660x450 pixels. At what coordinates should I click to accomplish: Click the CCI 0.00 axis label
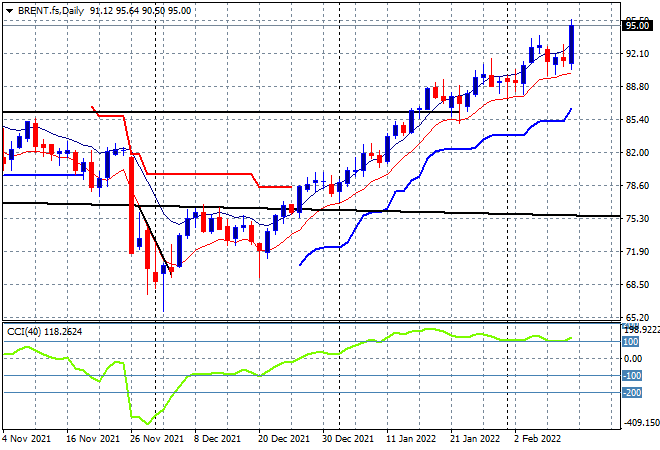coord(633,359)
